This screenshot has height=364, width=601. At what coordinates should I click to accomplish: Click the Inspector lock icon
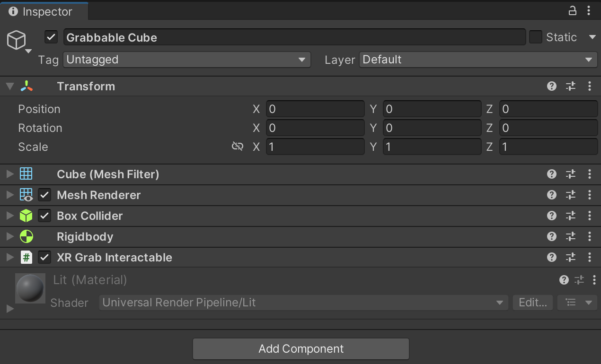click(572, 10)
